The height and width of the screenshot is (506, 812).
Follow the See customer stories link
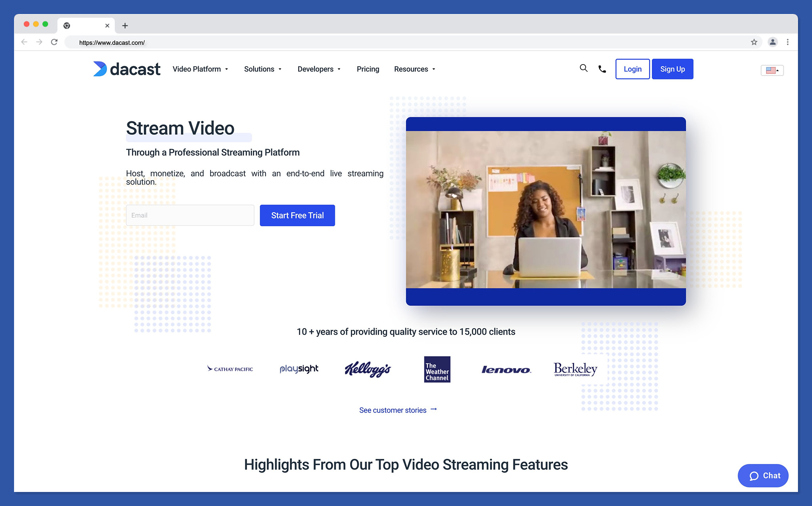pos(392,410)
